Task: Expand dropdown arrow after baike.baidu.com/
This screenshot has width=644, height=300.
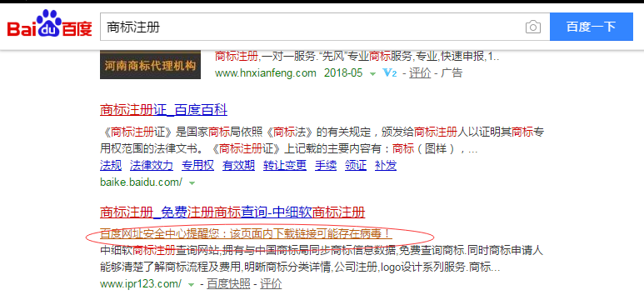Action: coord(192,183)
